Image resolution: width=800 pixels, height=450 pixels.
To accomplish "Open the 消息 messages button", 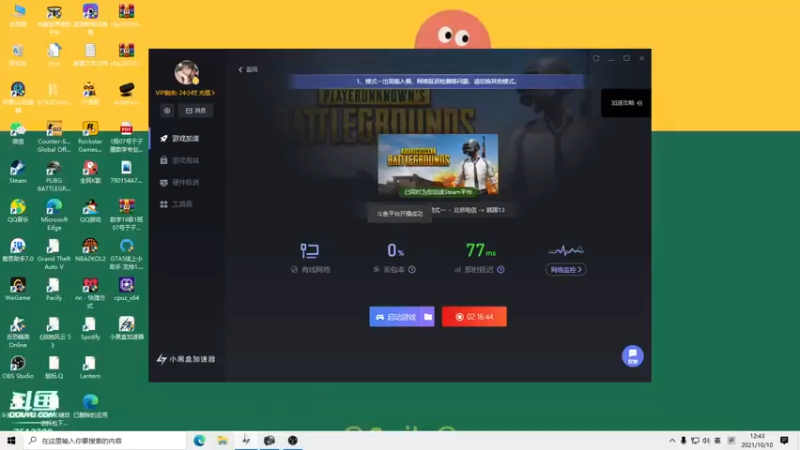I will pos(196,111).
